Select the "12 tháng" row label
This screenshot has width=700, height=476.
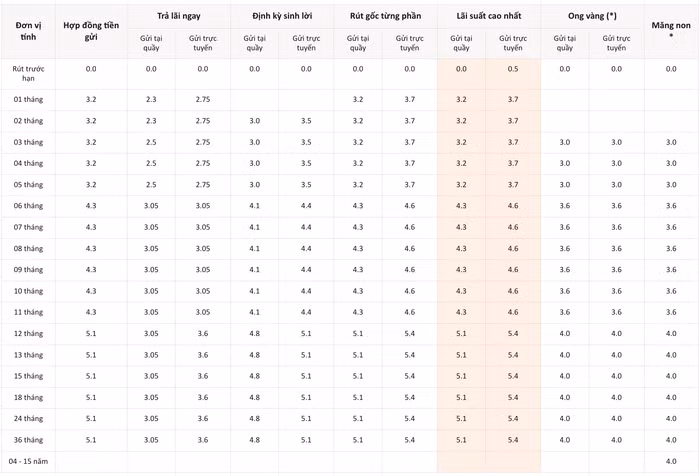[x=27, y=333]
